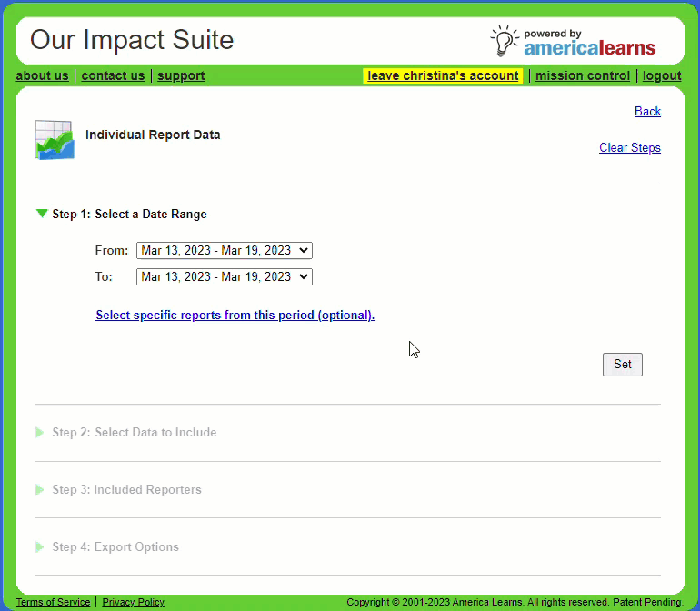View the Terms of Service

tap(53, 602)
